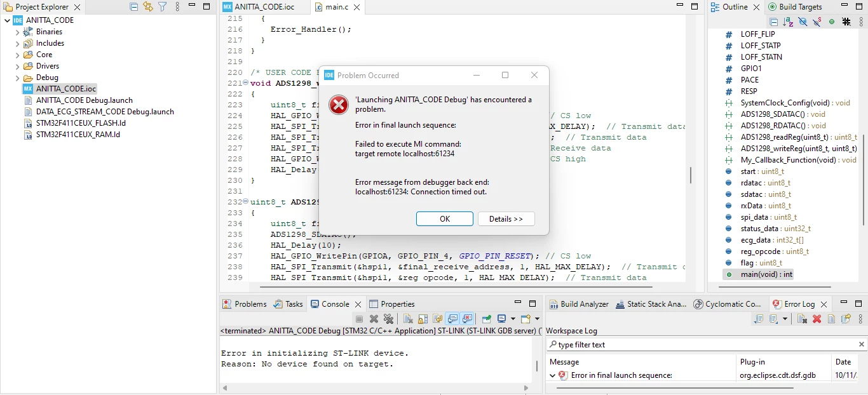Switch to the Build Targets tab

(x=795, y=7)
